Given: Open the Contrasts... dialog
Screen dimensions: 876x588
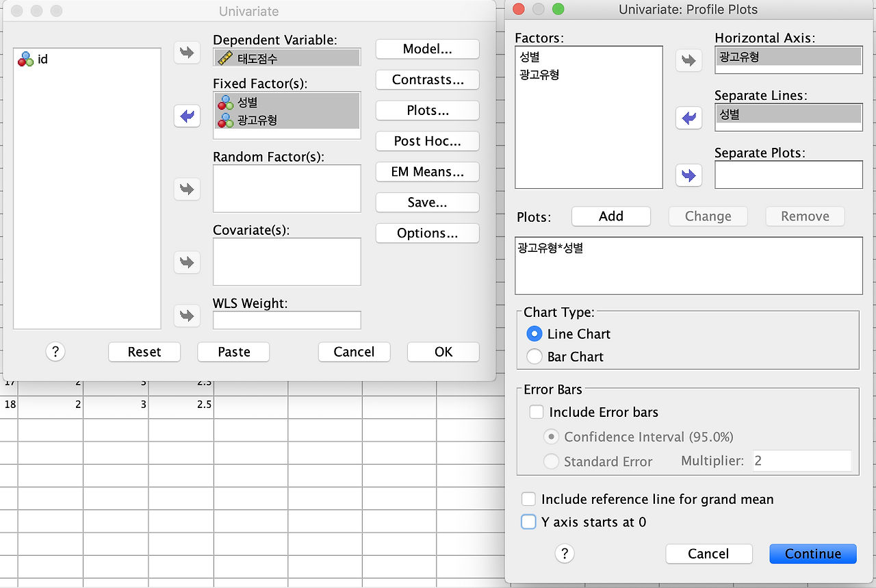Looking at the screenshot, I should (x=427, y=79).
